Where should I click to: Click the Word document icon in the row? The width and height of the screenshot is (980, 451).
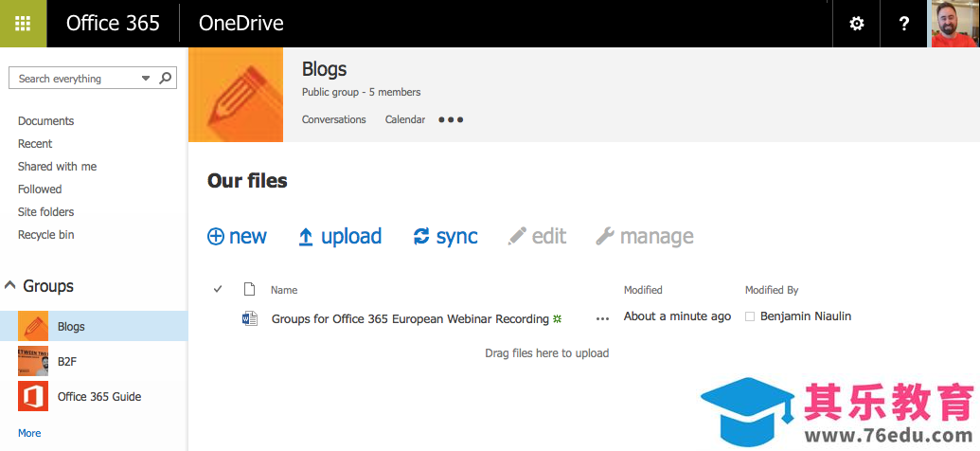[250, 318]
